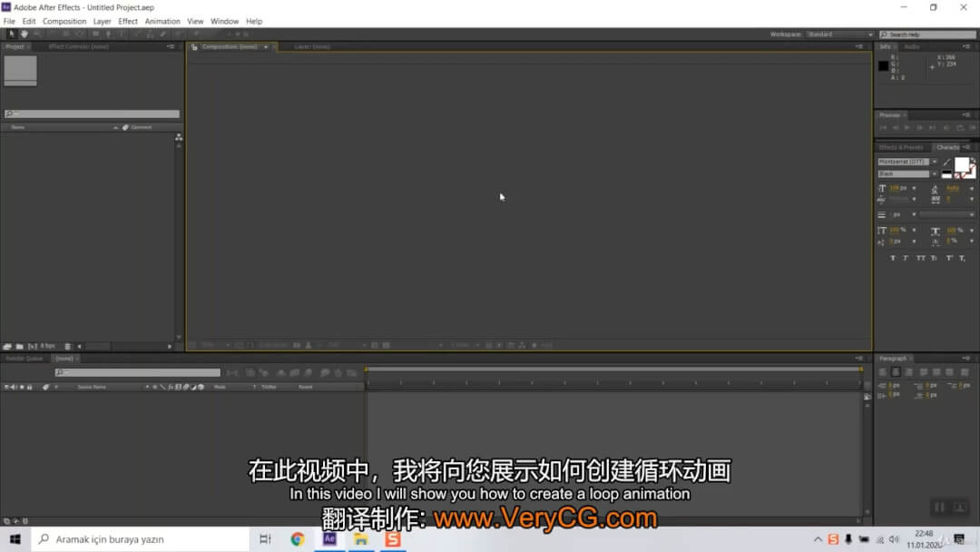The height and width of the screenshot is (552, 980).
Task: Open Adobe After Effects from taskbar
Action: pos(329,539)
